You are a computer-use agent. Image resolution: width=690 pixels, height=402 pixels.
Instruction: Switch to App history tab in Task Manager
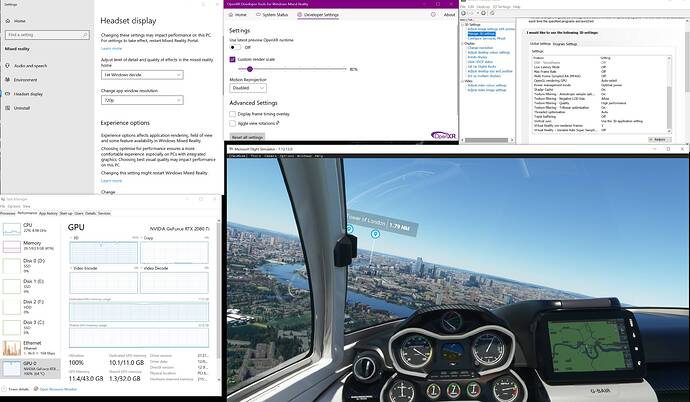[x=48, y=213]
